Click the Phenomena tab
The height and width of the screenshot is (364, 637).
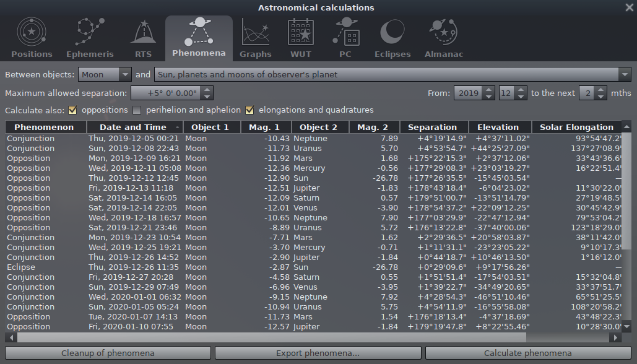click(x=199, y=38)
